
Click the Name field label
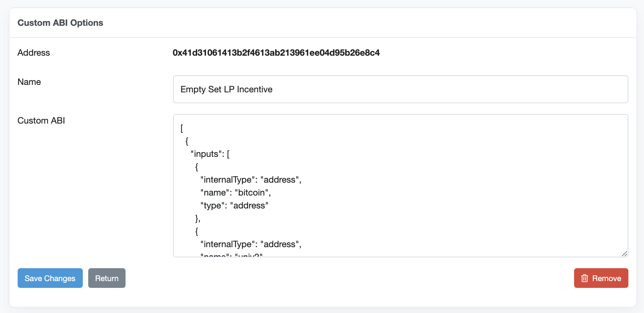point(29,82)
